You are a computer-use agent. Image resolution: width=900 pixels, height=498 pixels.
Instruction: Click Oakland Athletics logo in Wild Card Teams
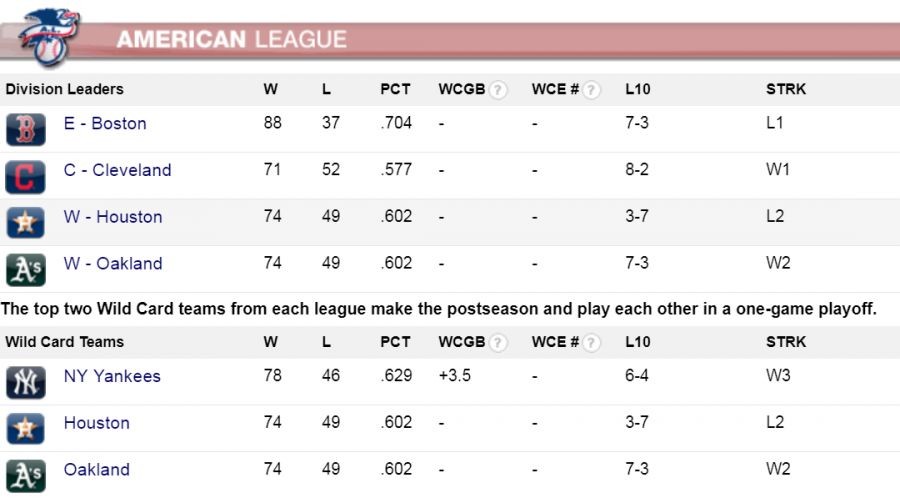click(x=25, y=475)
